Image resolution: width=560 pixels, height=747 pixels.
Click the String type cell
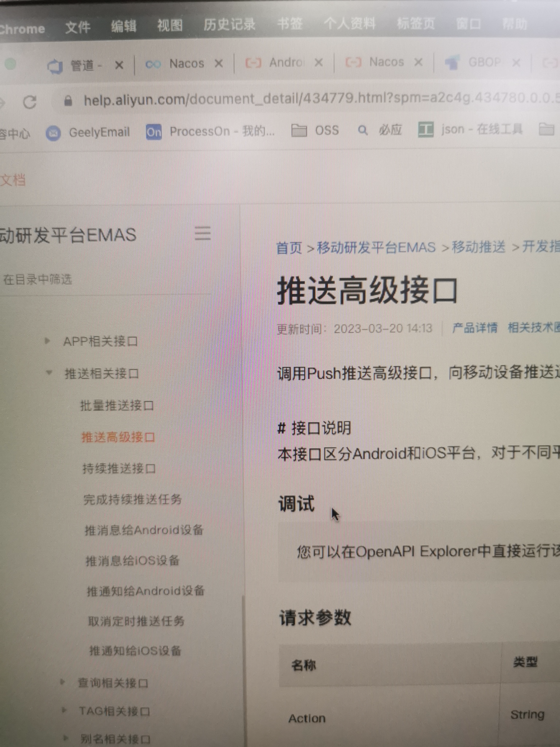click(527, 714)
